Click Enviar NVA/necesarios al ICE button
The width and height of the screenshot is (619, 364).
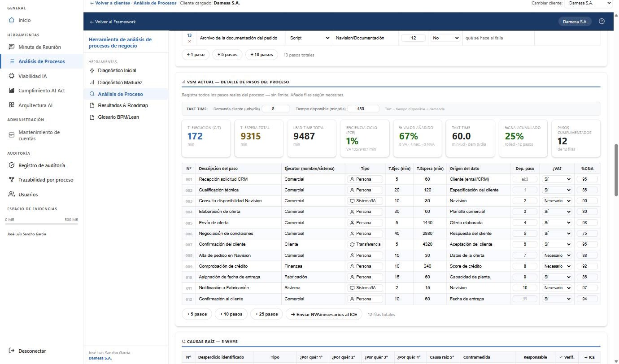pyautogui.click(x=324, y=314)
